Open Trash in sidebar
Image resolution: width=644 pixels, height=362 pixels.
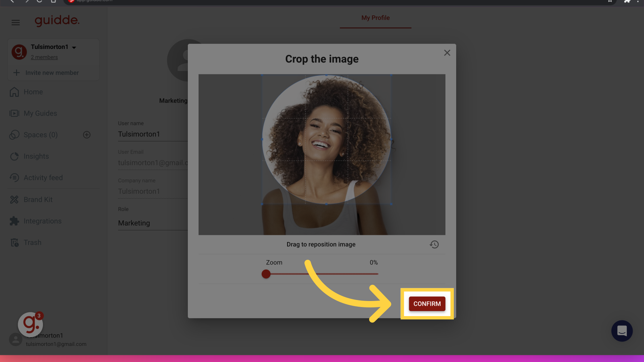(x=32, y=242)
